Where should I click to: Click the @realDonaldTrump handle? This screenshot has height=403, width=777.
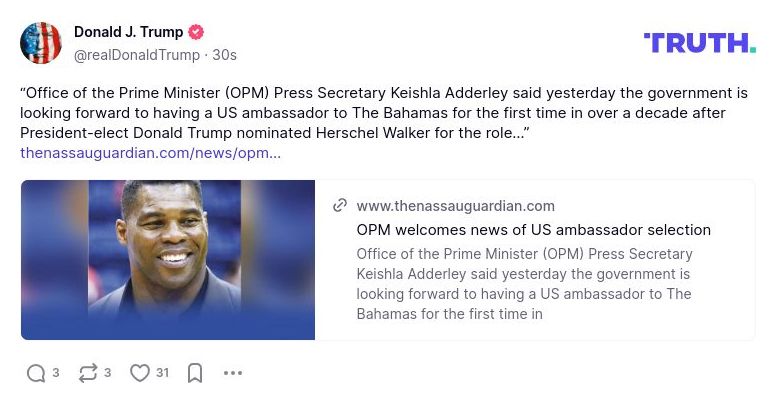coord(134,54)
